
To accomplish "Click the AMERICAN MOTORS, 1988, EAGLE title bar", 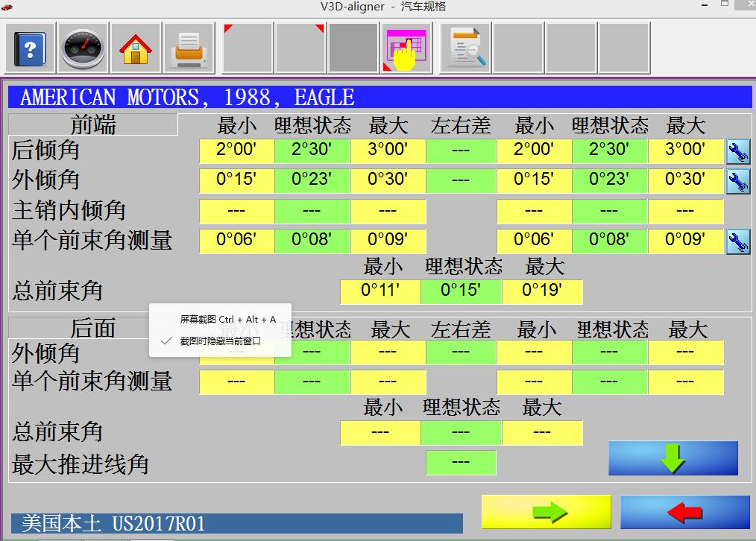I will click(379, 98).
